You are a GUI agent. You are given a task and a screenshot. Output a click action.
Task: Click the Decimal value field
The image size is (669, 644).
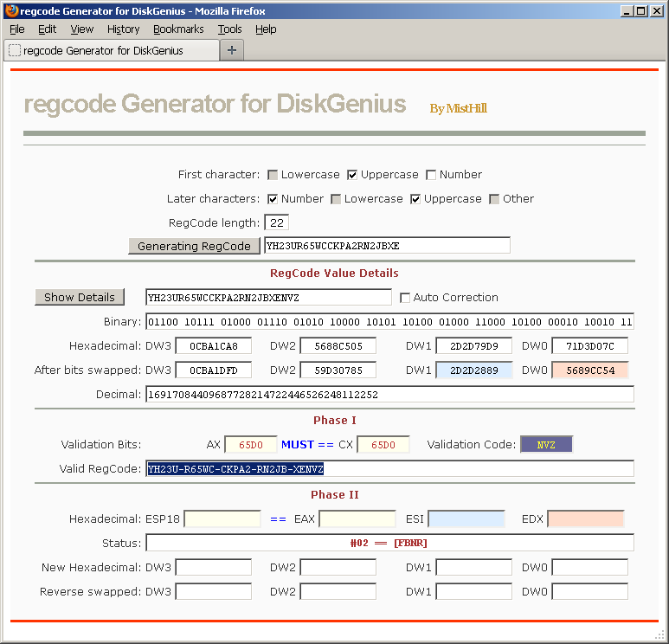pyautogui.click(x=389, y=395)
